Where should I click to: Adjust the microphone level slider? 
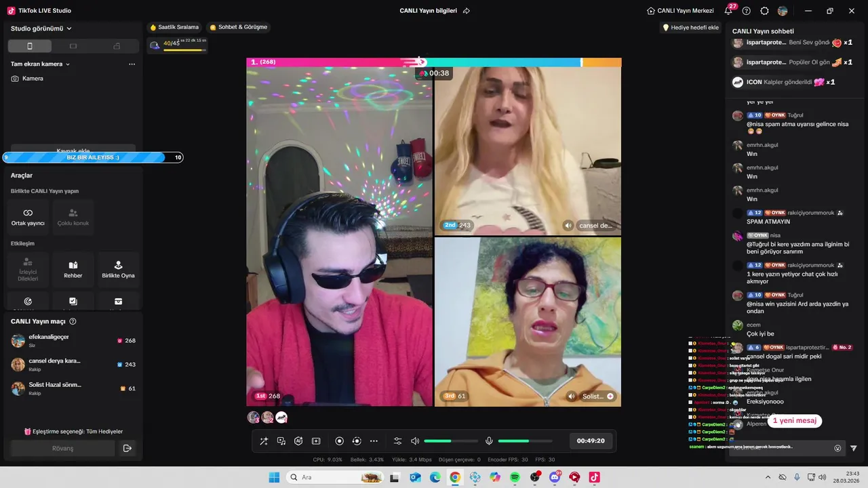click(525, 441)
